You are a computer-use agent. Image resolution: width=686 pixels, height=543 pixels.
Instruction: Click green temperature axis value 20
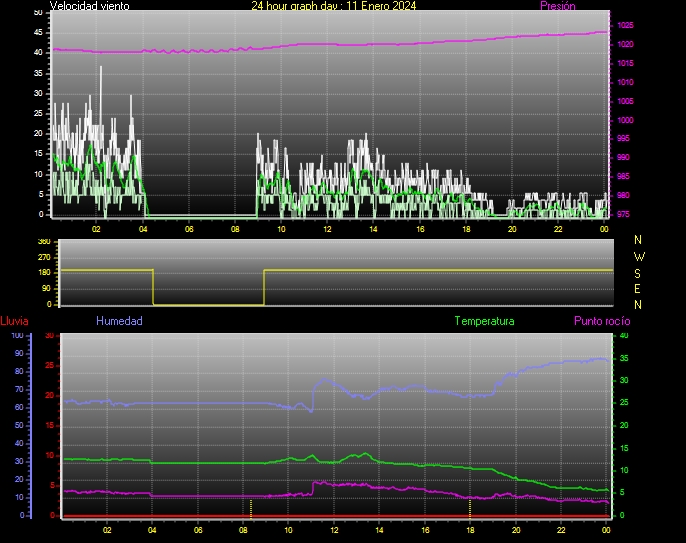tap(624, 425)
